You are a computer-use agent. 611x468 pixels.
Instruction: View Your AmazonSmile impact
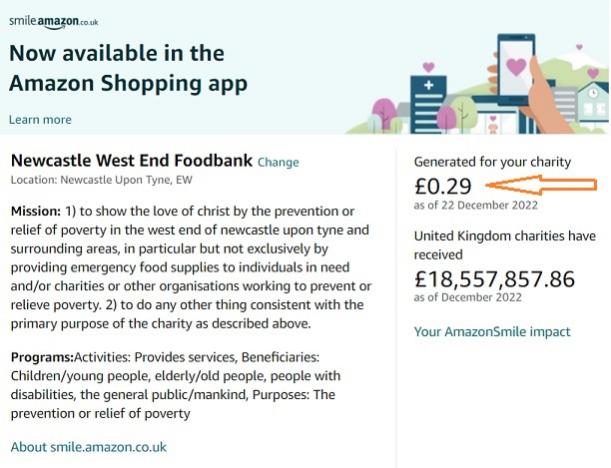(492, 332)
